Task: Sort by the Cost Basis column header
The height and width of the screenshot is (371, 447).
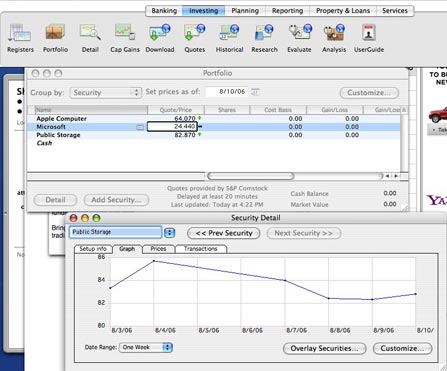Action: pyautogui.click(x=278, y=110)
